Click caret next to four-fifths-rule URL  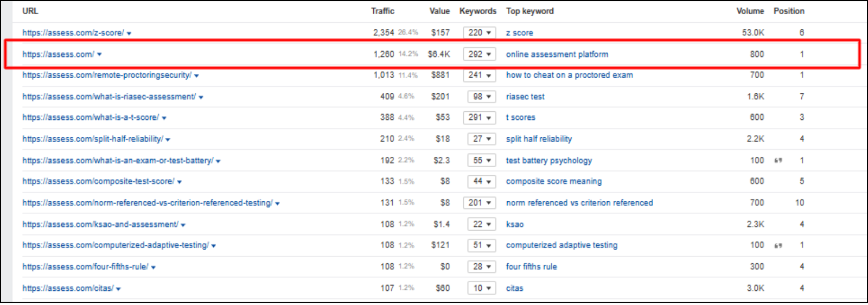[153, 268]
